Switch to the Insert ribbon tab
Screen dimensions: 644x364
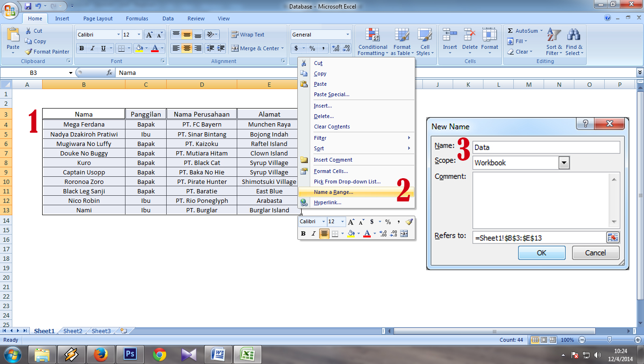[62, 18]
